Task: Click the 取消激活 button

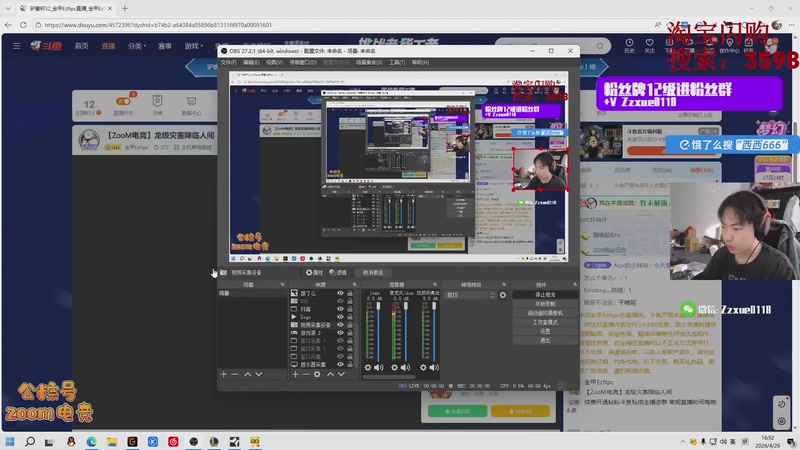Action: 373,272
